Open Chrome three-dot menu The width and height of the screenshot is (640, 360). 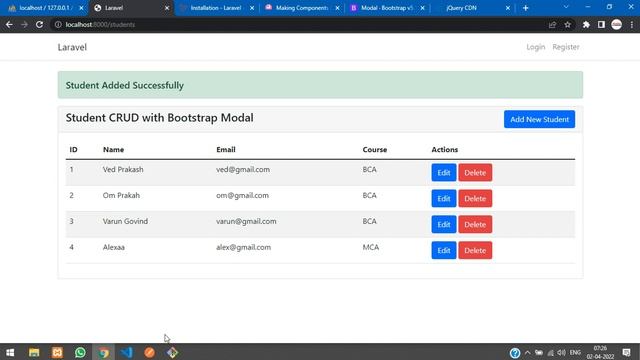click(x=632, y=24)
